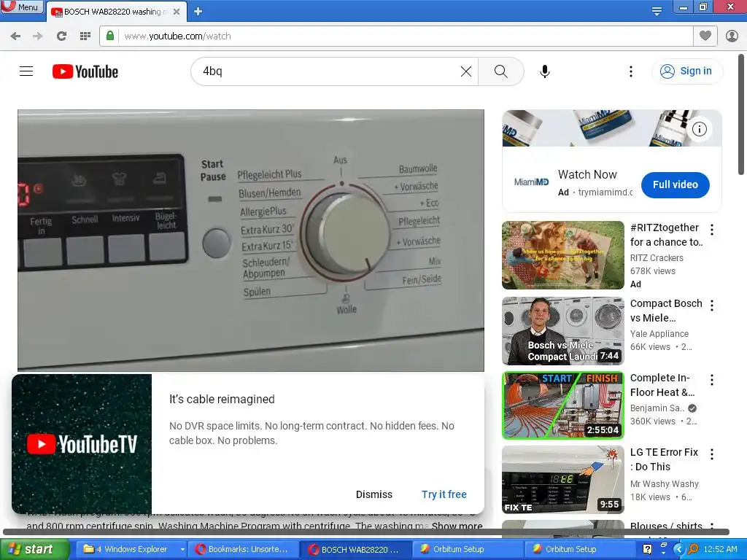Click the vertical page scrollbar
The width and height of the screenshot is (747, 560).
click(741, 114)
